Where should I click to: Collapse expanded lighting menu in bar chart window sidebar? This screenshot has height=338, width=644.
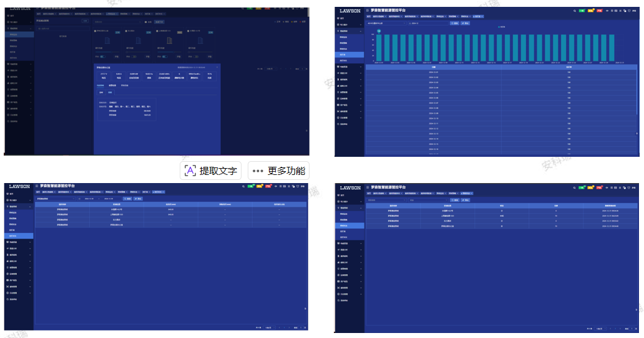tap(349, 31)
